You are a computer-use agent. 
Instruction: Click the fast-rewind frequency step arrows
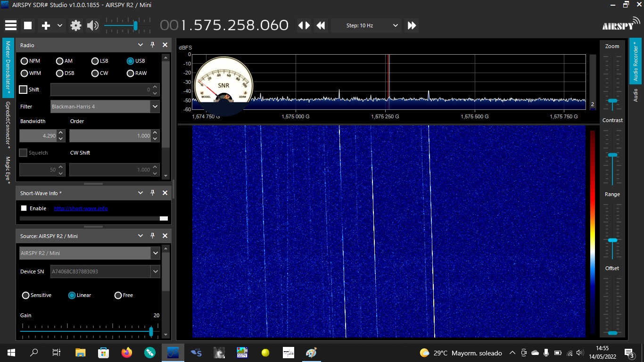pyautogui.click(x=321, y=25)
